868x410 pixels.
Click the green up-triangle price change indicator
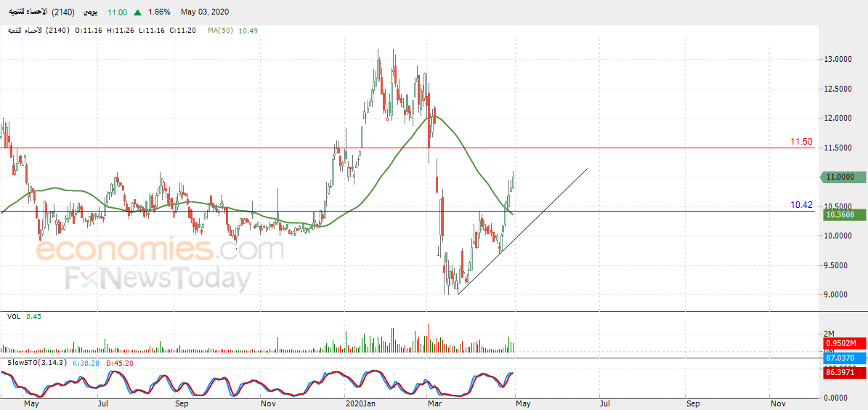coord(138,12)
